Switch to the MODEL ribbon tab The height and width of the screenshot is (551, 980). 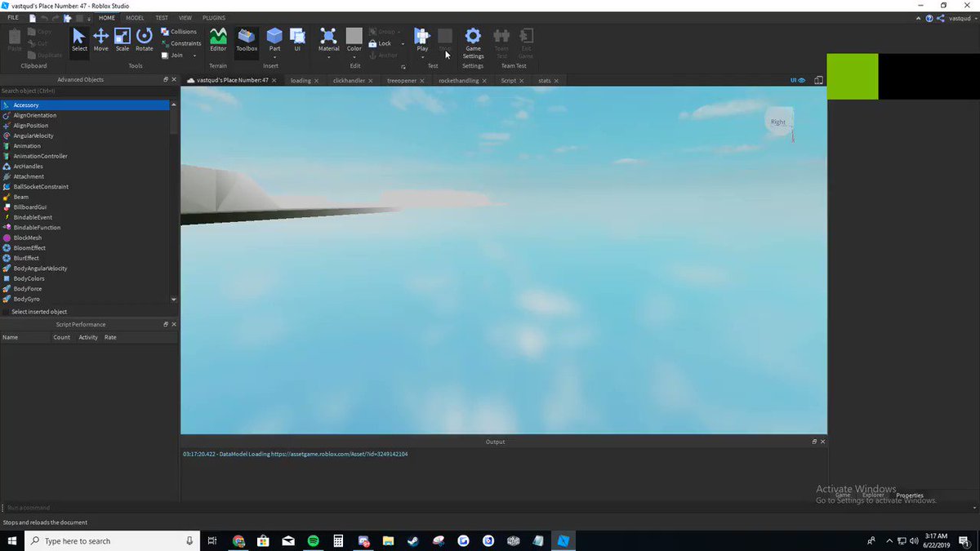pyautogui.click(x=135, y=17)
